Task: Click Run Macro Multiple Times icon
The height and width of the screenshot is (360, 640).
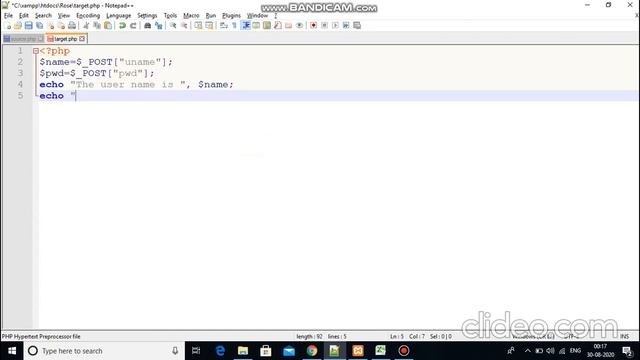Action: [x=346, y=26]
